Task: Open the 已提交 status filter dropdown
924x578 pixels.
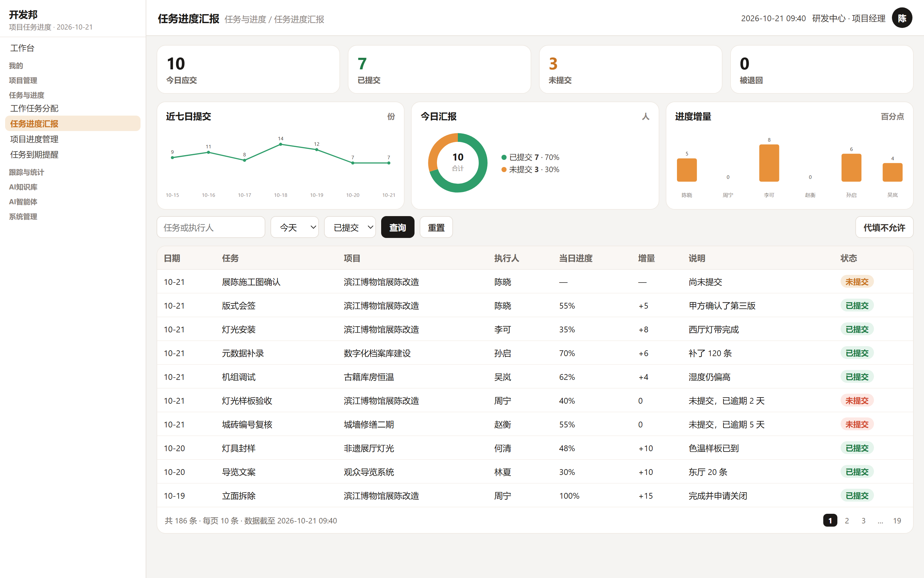Action: [350, 227]
